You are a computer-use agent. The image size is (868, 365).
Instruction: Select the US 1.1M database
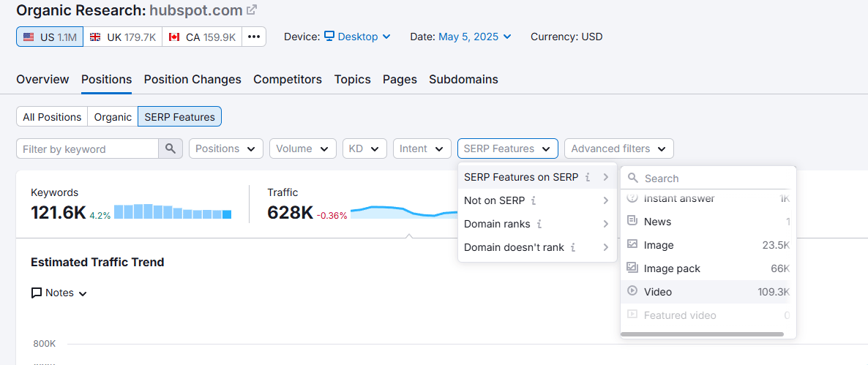(x=50, y=37)
